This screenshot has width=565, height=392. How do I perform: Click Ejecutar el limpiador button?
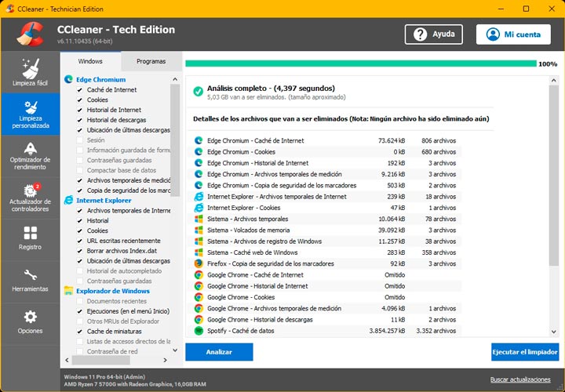[x=525, y=352]
